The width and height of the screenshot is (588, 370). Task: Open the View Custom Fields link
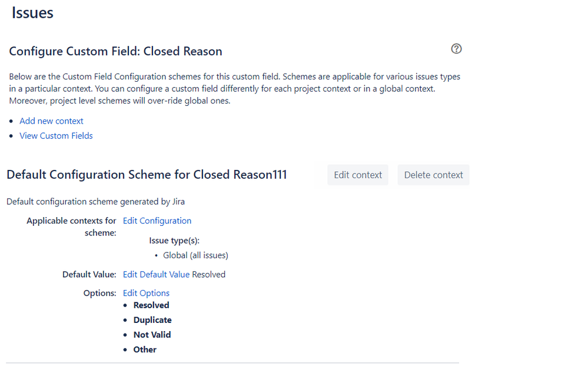tap(56, 136)
